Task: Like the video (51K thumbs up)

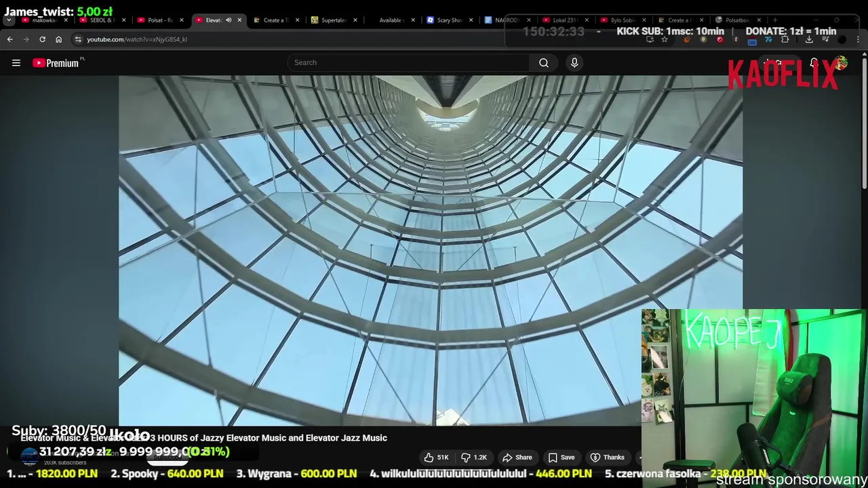Action: (436, 457)
